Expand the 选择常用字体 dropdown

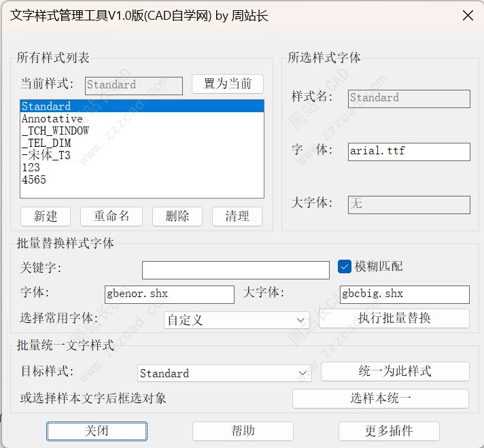pos(237,320)
